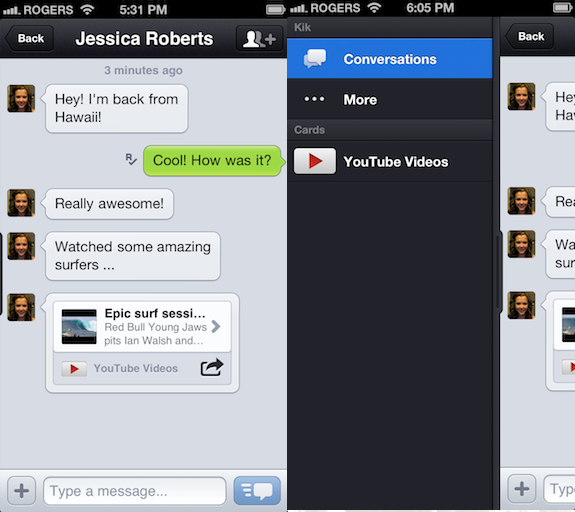
Task: Tap avatar next to "Really awesome!" in left chat
Action: tap(21, 202)
